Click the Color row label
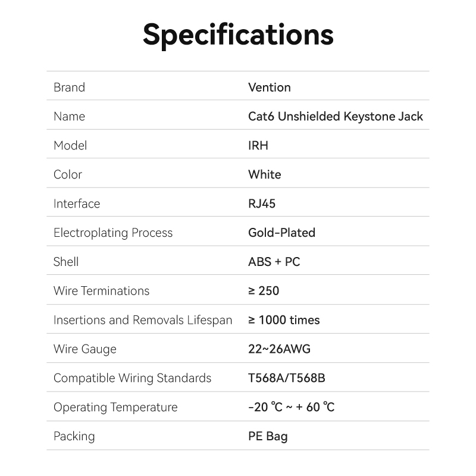 (68, 175)
